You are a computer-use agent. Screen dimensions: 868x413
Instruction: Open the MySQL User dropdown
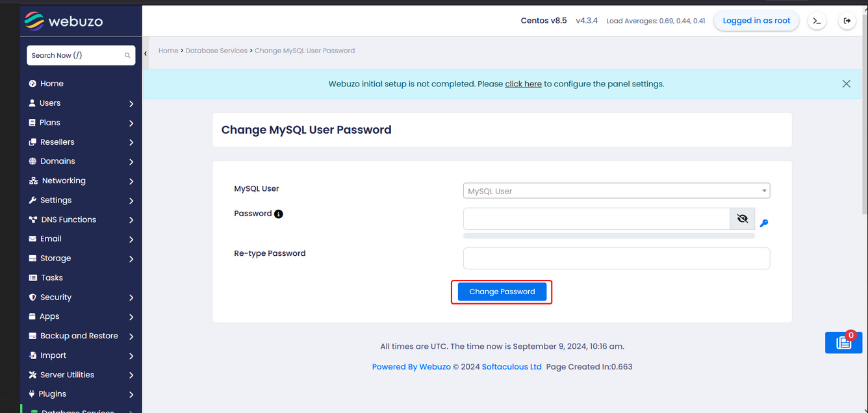click(x=616, y=191)
